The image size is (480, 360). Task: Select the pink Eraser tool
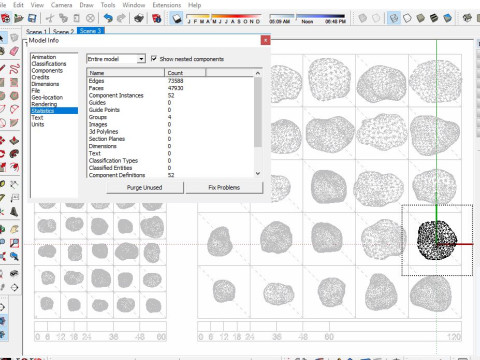(14, 51)
